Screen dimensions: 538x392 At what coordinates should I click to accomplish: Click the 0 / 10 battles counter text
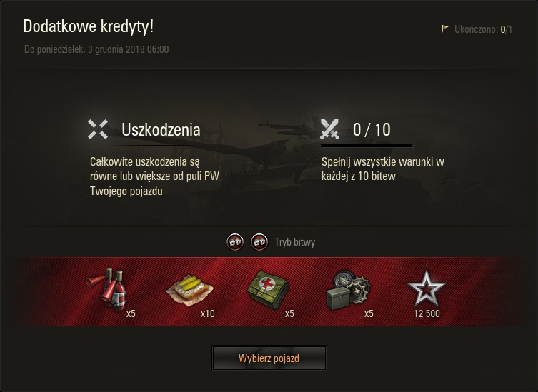(x=372, y=130)
